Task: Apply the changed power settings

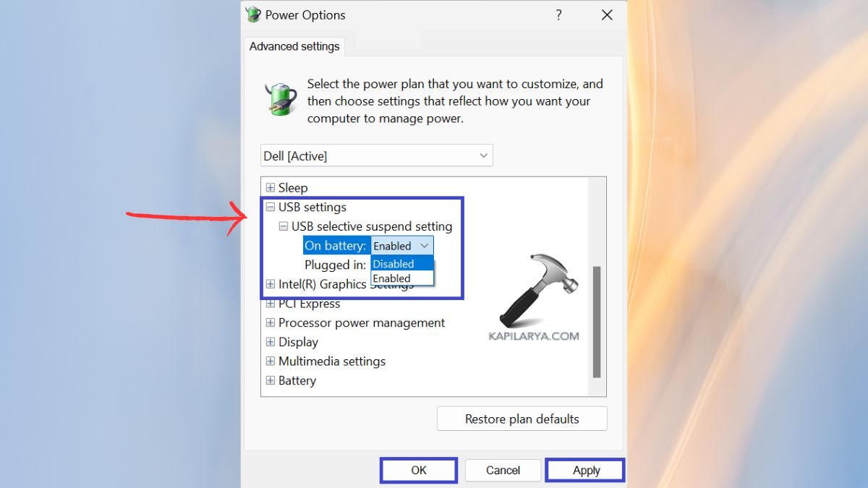Action: point(584,469)
